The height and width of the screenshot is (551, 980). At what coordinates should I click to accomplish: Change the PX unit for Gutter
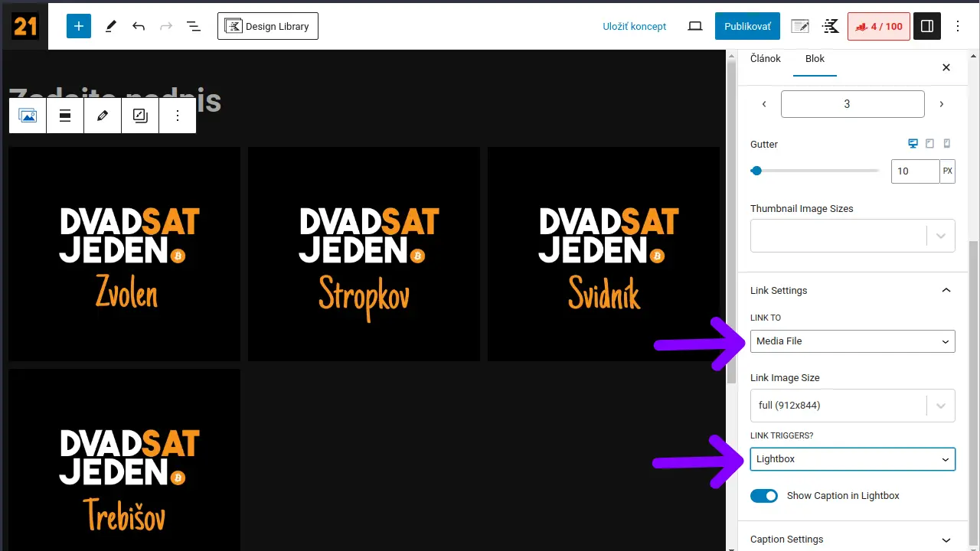tap(948, 171)
